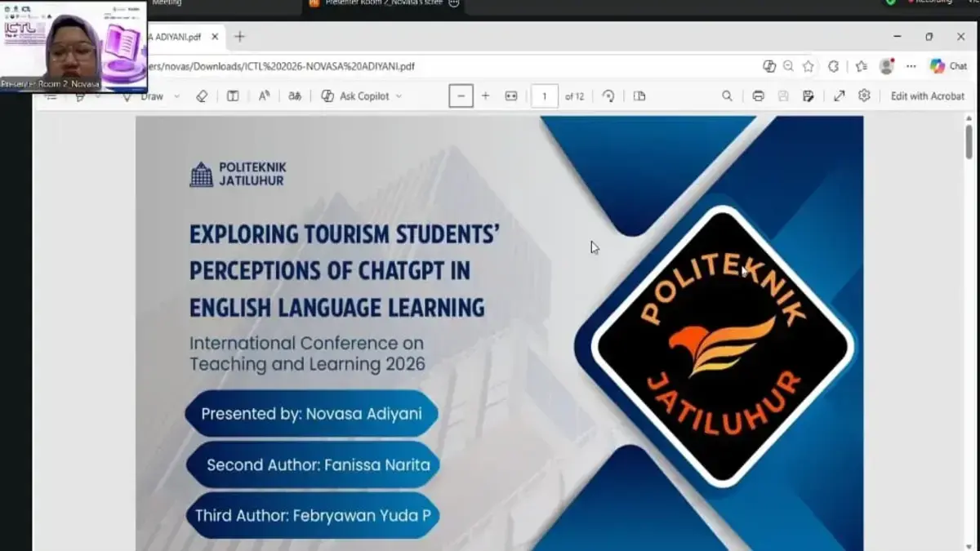Click the 'Presented by: Novasa Adiyani' label
Viewport: 980px width, 551px height.
311,414
